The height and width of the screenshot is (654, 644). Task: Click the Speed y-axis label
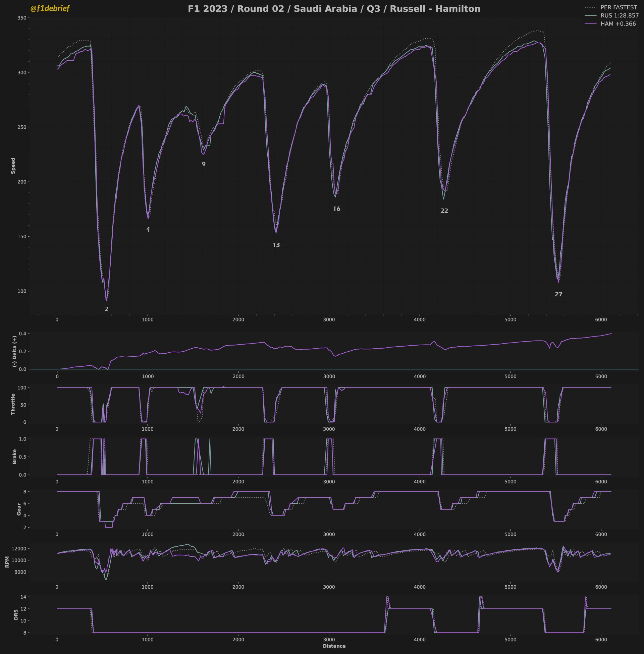(13, 166)
